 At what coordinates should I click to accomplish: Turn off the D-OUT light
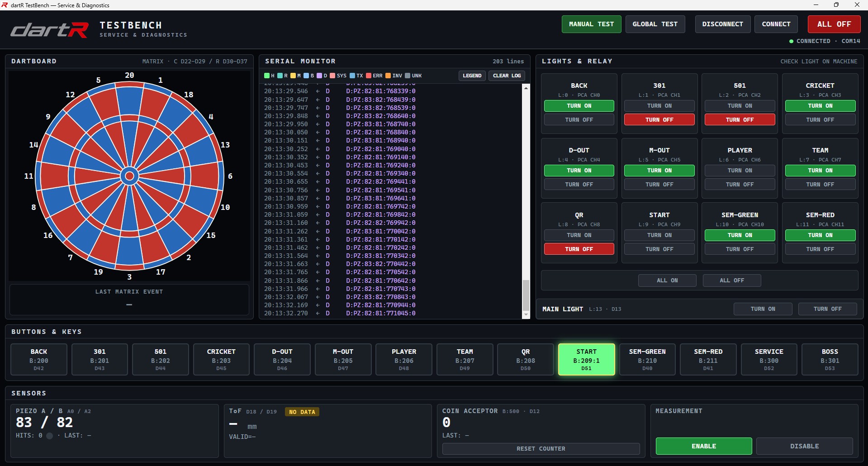coord(579,185)
